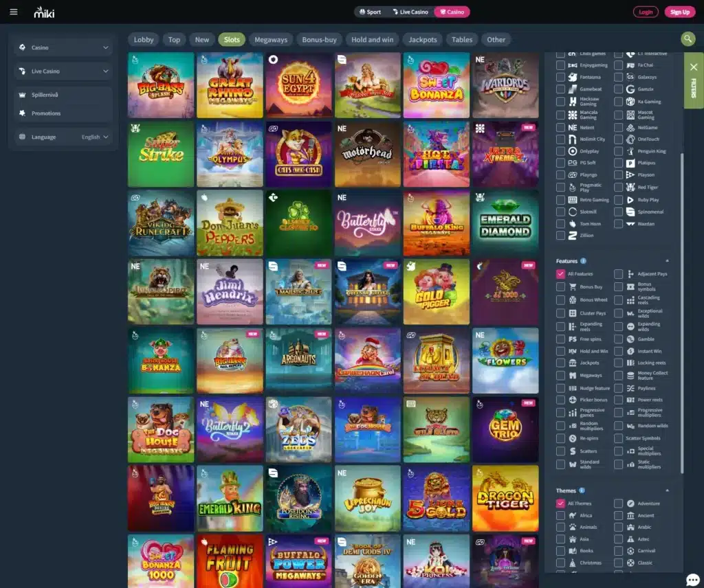Click the Netent provider logo icon
704x588 pixels.
pos(573,127)
